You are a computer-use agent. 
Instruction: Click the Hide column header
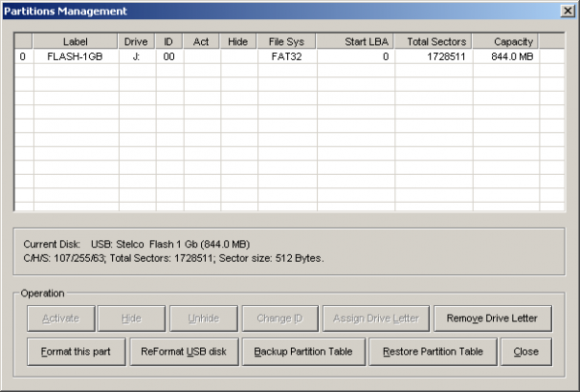tap(239, 42)
